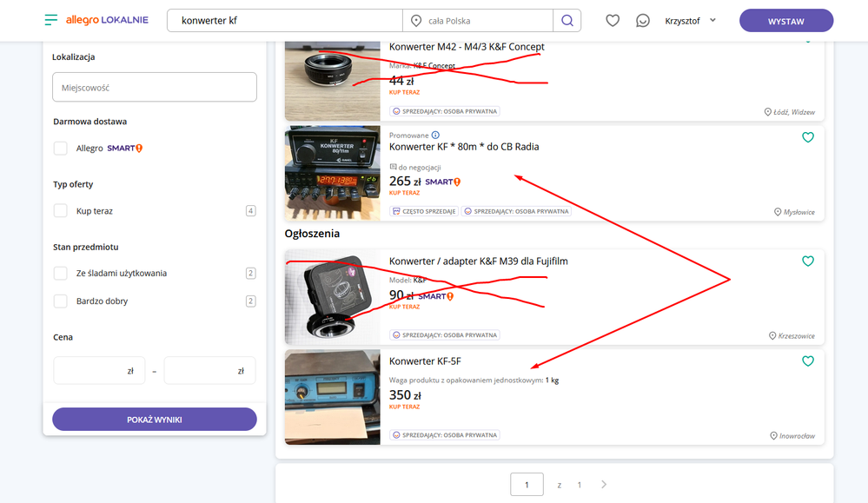Image resolution: width=868 pixels, height=503 pixels.
Task: Favorite the Konwerter adapter K&F M39 listing
Action: 808,261
